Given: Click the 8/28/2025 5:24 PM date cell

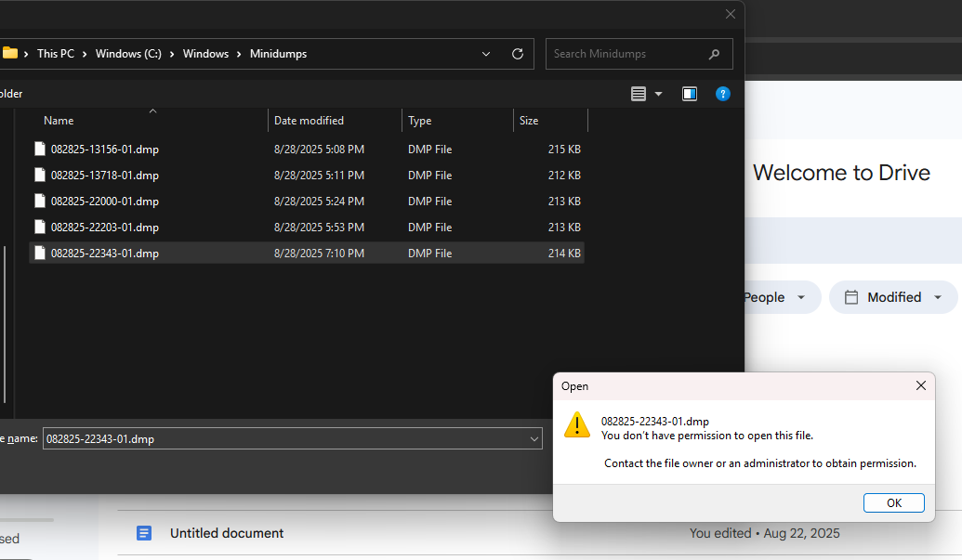Looking at the screenshot, I should click(319, 201).
